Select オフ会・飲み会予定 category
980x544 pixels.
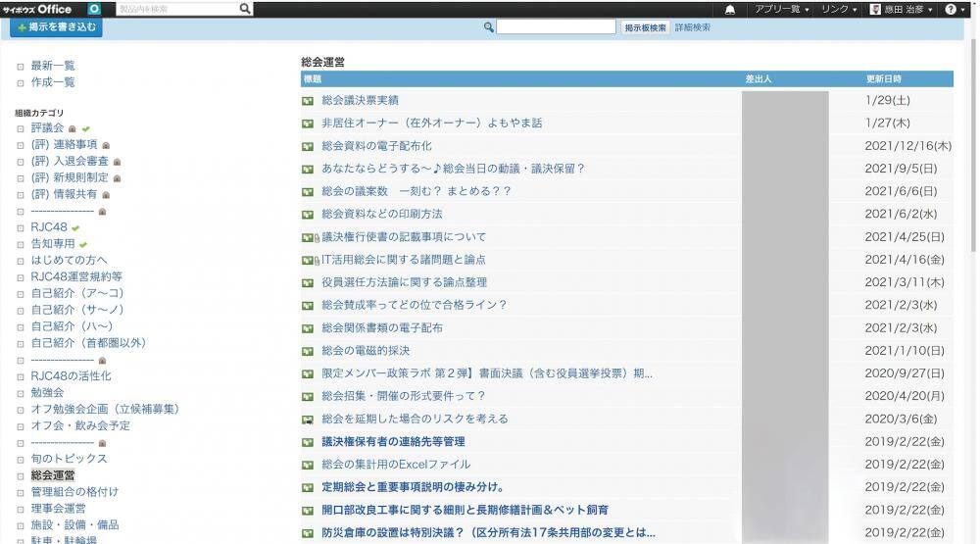pyautogui.click(x=80, y=425)
